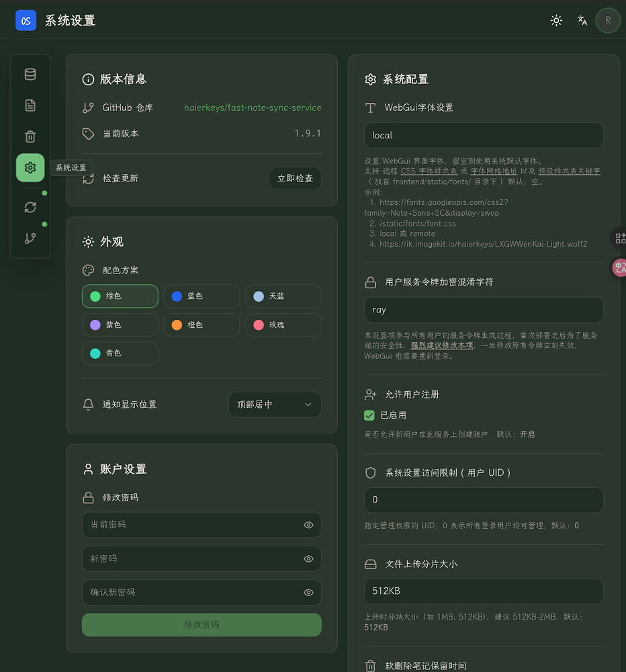The height and width of the screenshot is (672, 626).
Task: Open the language switch icon in top bar
Action: (582, 20)
